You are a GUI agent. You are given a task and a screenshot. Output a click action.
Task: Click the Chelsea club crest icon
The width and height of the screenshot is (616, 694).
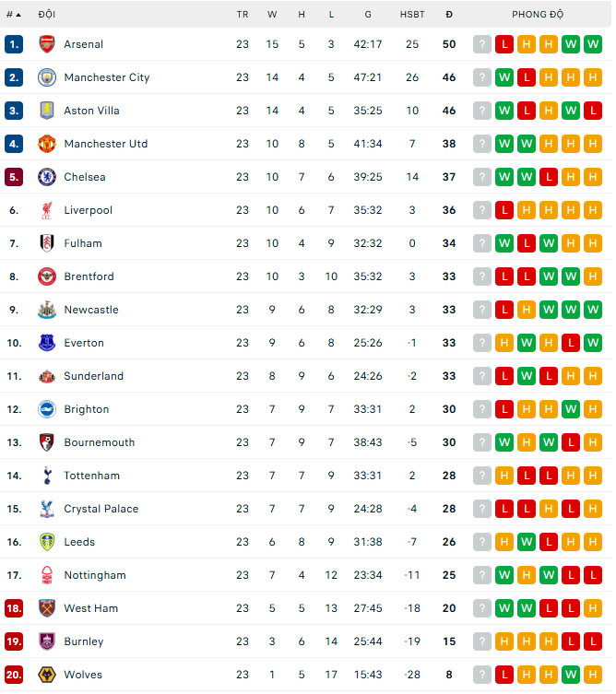pyautogui.click(x=47, y=177)
